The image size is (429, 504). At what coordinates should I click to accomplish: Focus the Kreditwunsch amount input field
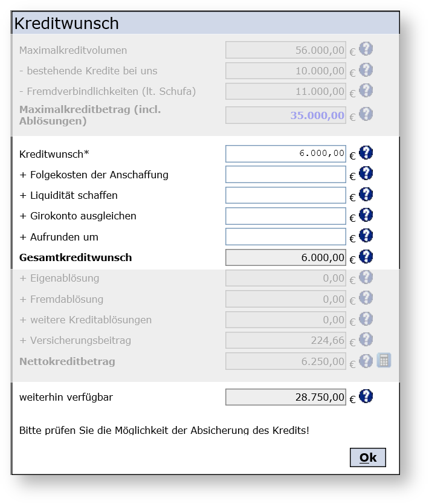click(x=285, y=153)
